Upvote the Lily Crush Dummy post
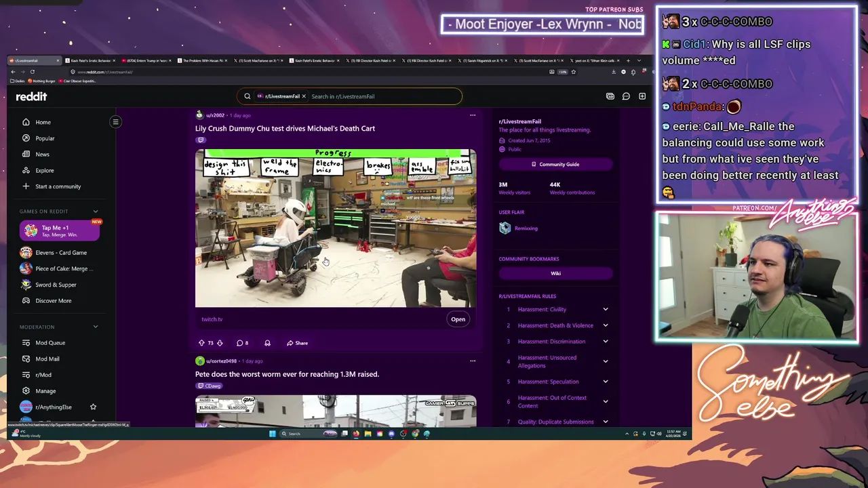This screenshot has width=868, height=488. [201, 343]
